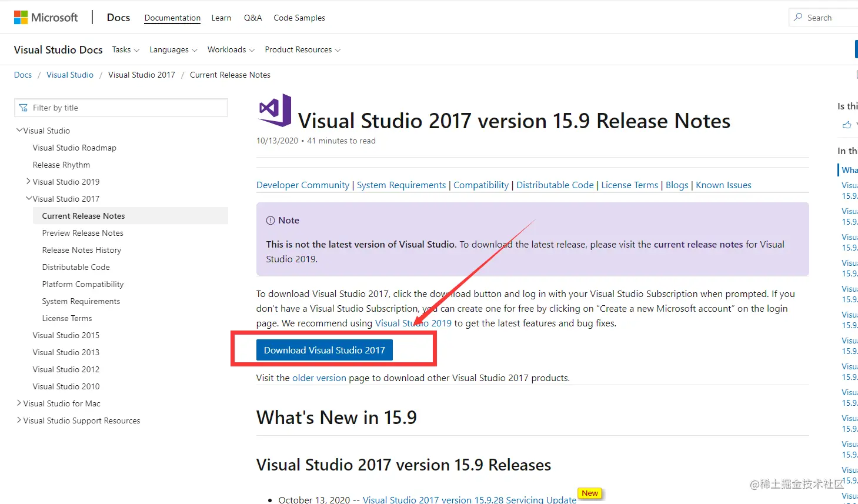
Task: Go to the Learn section
Action: tap(221, 18)
